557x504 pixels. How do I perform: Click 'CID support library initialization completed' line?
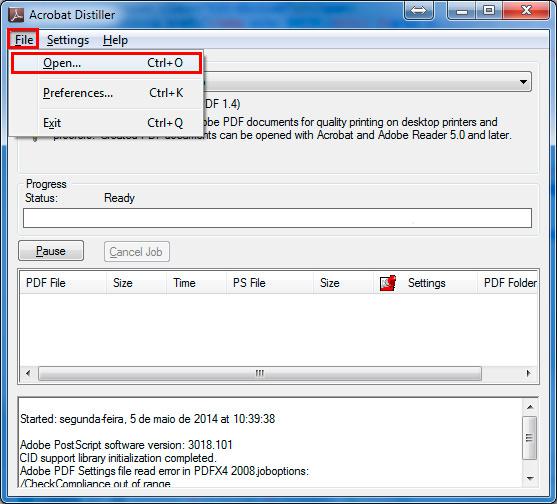(118, 458)
